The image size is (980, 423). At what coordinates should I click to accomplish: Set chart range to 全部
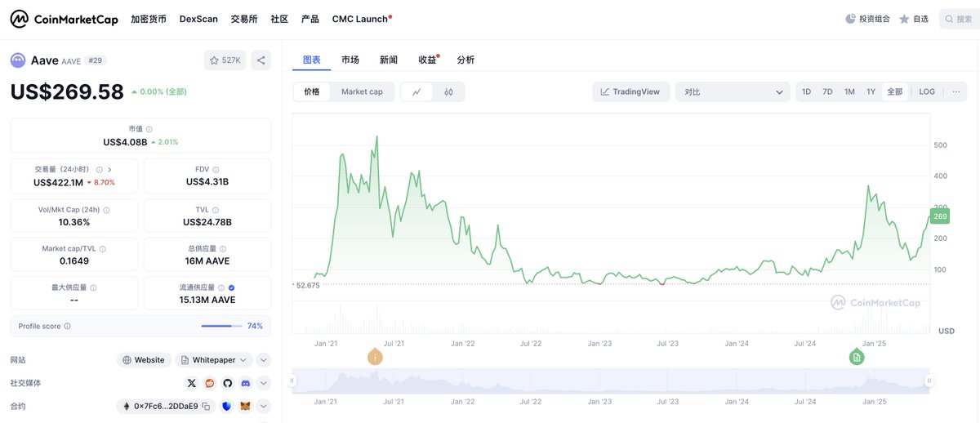895,91
